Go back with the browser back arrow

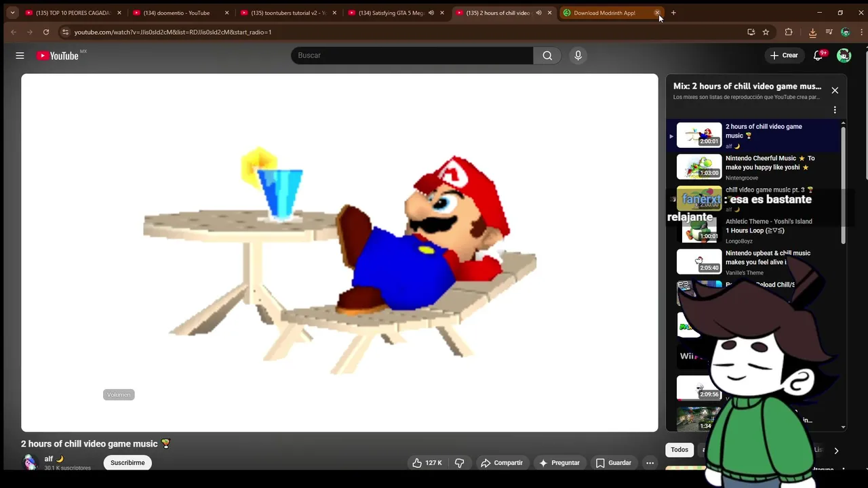pos(13,32)
